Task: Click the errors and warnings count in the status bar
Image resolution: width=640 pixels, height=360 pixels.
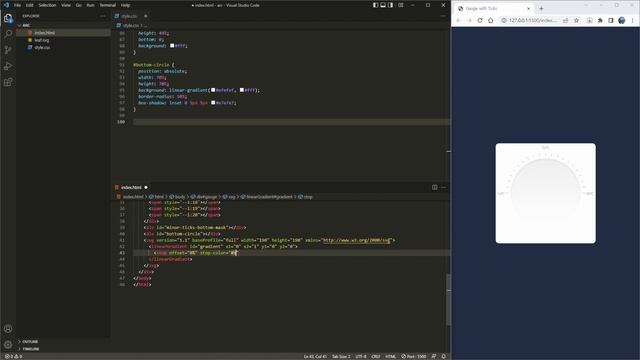Action: click(13, 356)
